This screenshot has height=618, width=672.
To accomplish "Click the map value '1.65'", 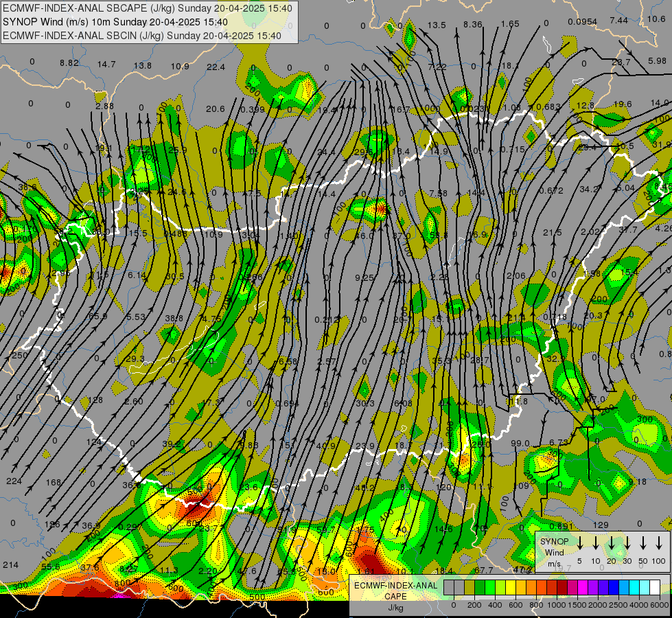I will click(510, 23).
